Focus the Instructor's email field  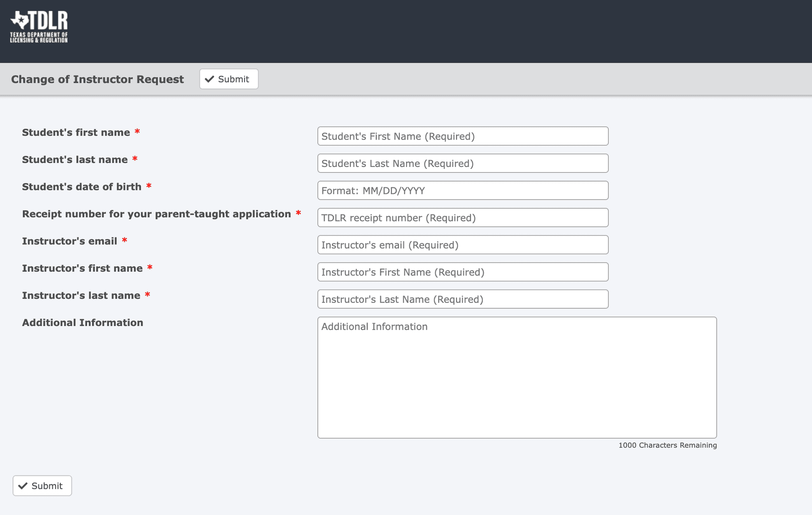pos(462,245)
